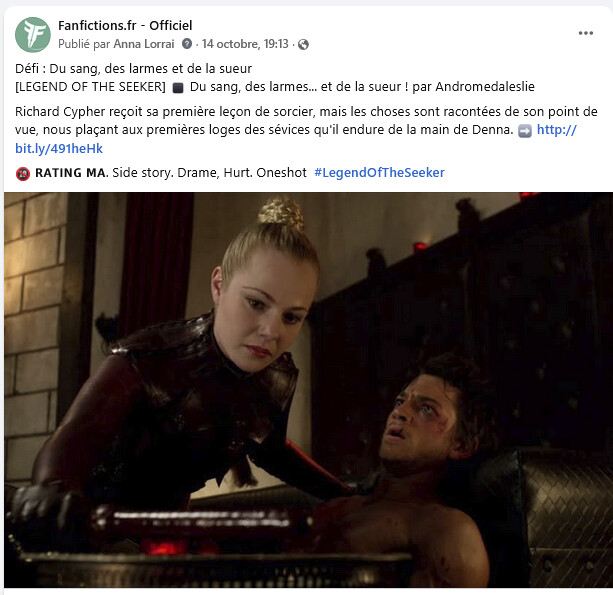Viewport: 613px width, 595px height.
Task: Open the Fanfictions.fr - Officiel page name
Action: pos(125,25)
